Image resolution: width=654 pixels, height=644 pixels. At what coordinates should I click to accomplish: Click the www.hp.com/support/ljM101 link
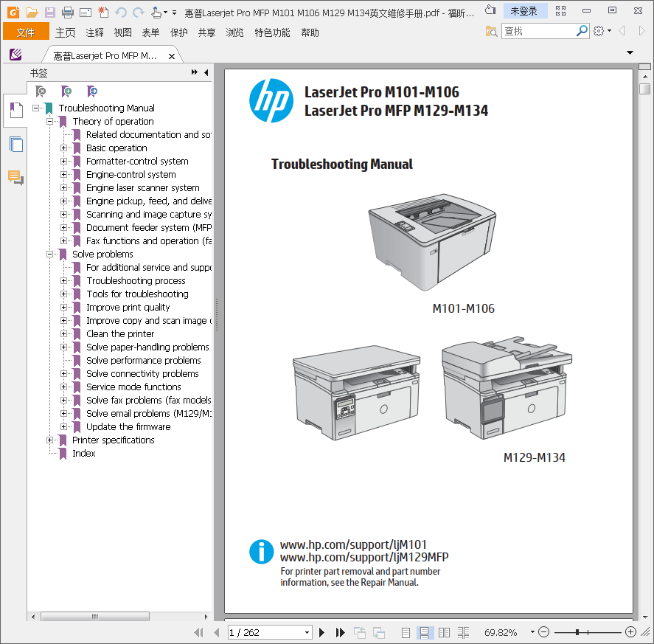pyautogui.click(x=353, y=544)
